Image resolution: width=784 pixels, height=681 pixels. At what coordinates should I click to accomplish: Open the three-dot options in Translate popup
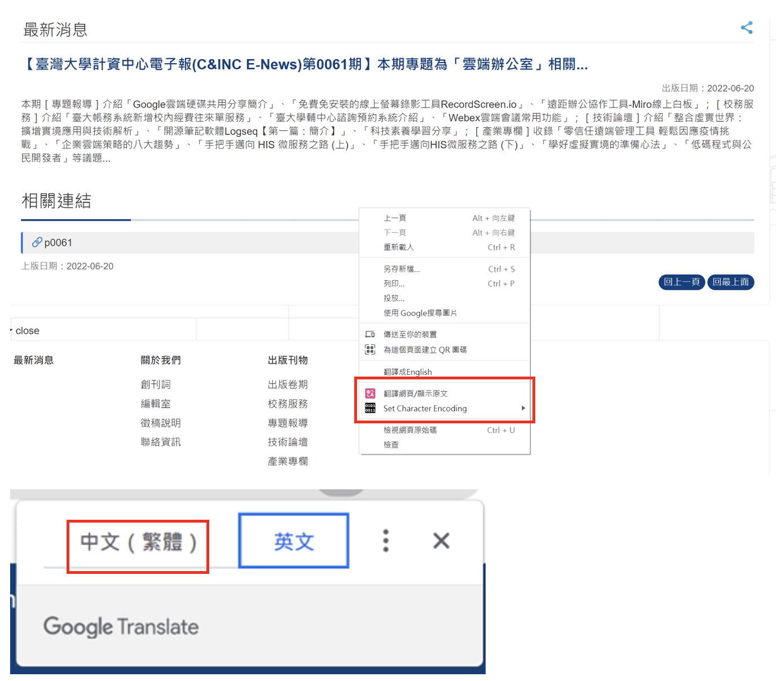(x=386, y=541)
